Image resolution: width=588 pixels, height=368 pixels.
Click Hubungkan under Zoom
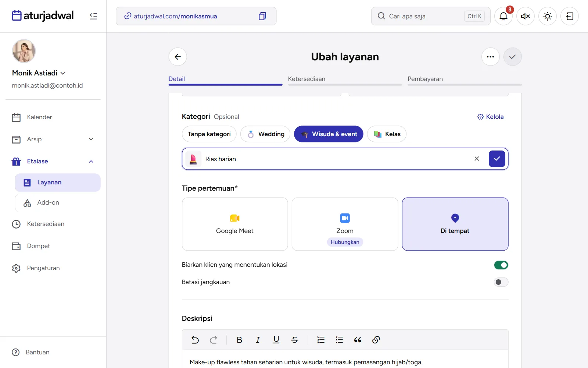345,242
